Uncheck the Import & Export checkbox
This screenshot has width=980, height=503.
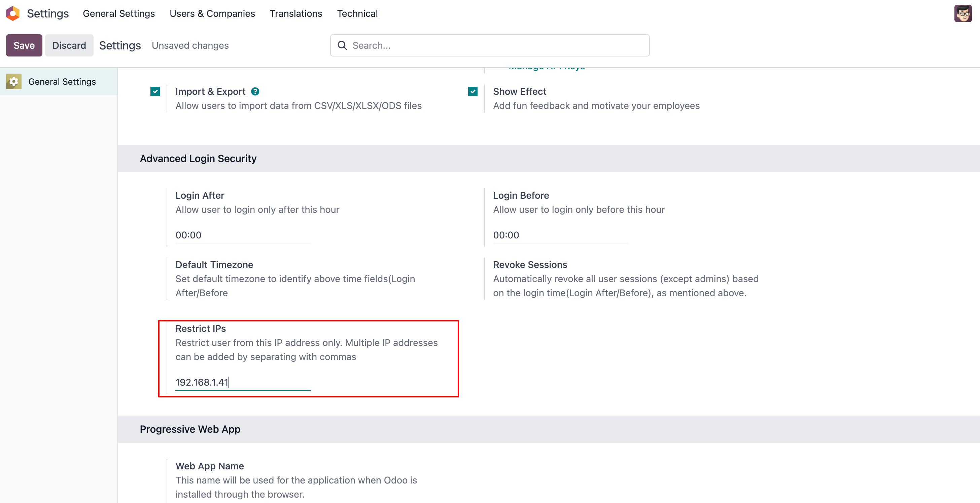point(155,92)
